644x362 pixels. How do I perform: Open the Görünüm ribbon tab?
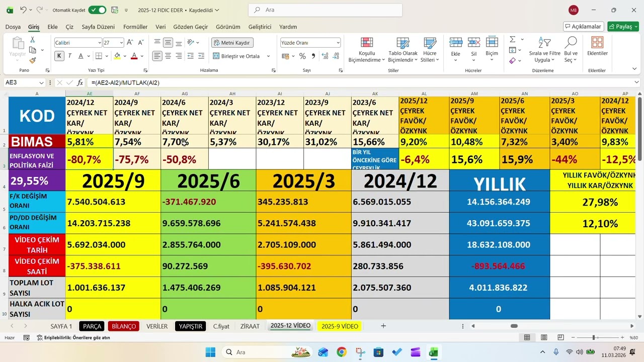[x=228, y=27]
